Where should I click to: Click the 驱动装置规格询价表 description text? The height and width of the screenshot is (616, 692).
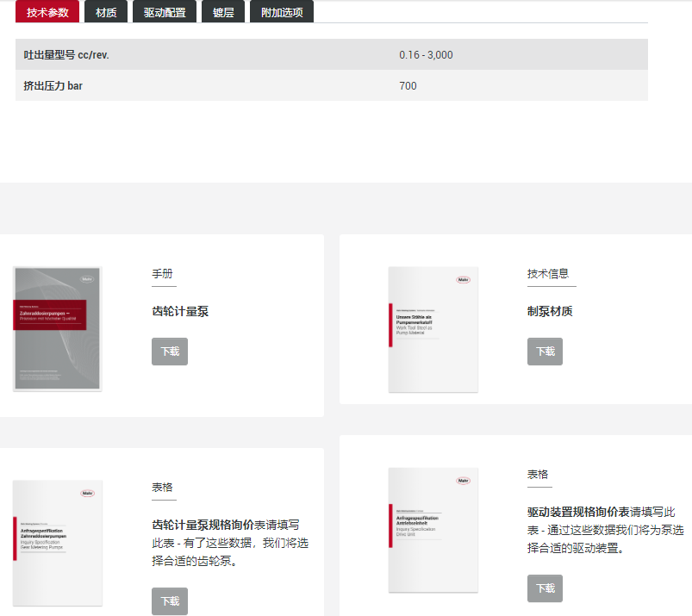coord(606,529)
